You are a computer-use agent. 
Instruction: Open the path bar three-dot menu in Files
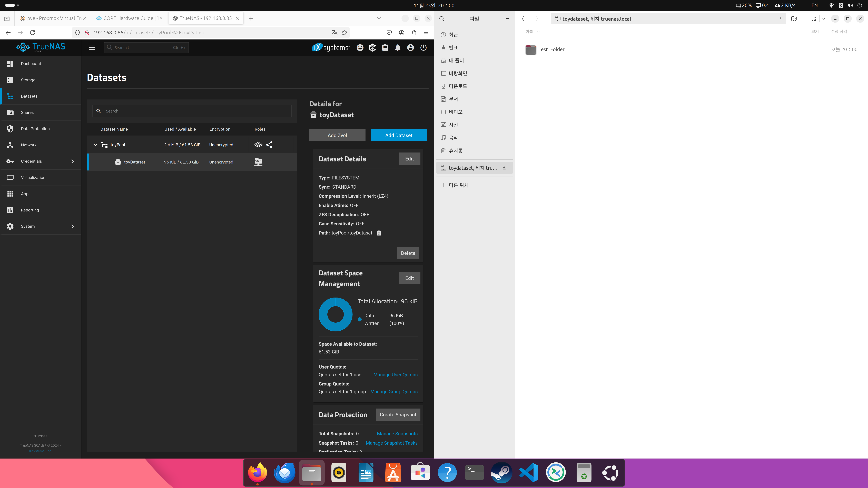(780, 19)
